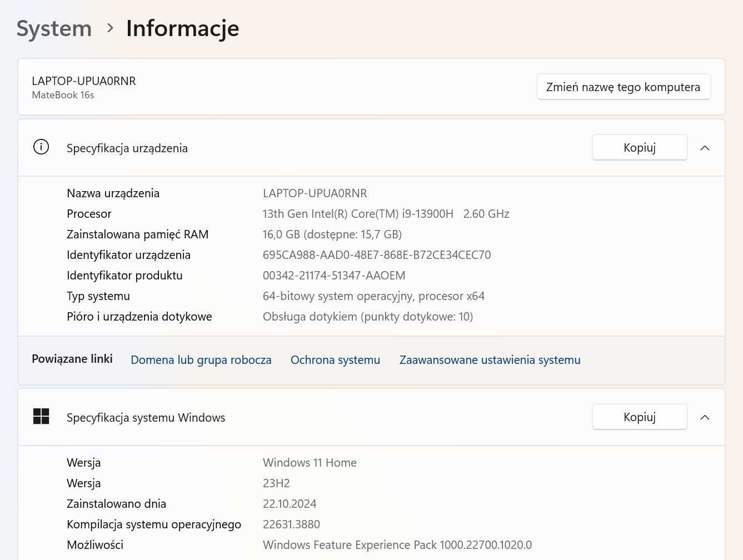The width and height of the screenshot is (743, 560).
Task: Select MateBook 16s model text
Action: coord(63,95)
